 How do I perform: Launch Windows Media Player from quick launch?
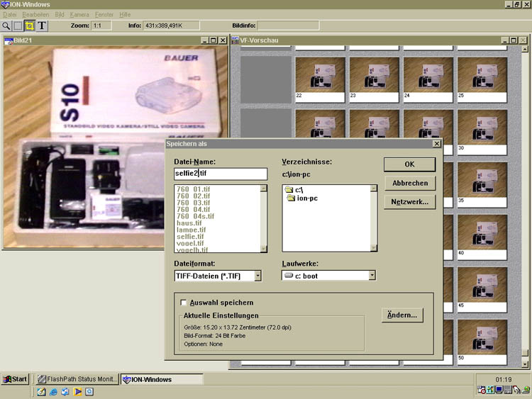pos(77,392)
